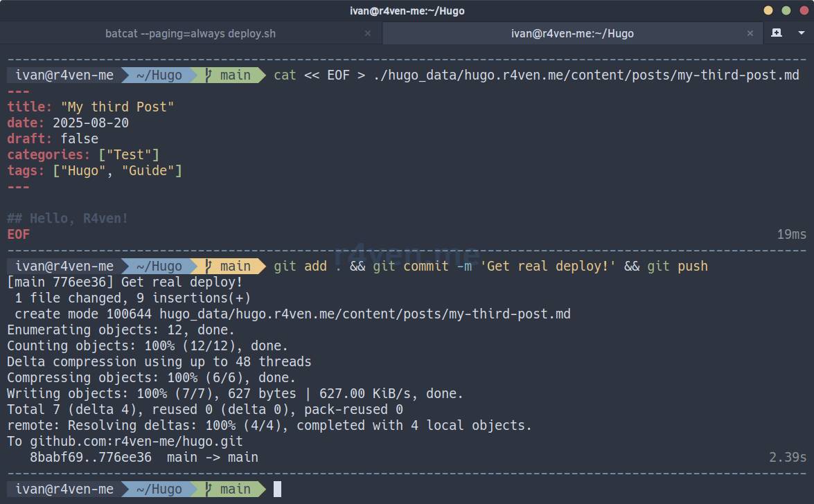
Task: Select the ivan@r4ven-me:~/Hugo tab
Action: click(572, 33)
